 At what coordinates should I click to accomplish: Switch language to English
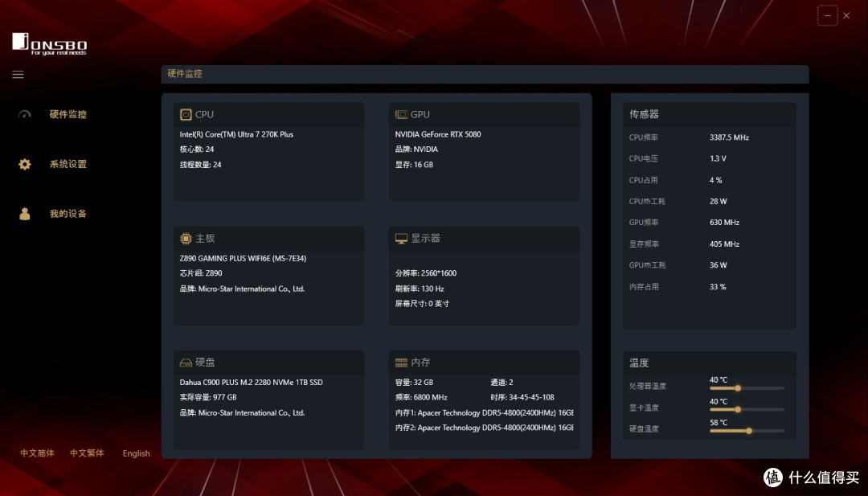[x=136, y=453]
